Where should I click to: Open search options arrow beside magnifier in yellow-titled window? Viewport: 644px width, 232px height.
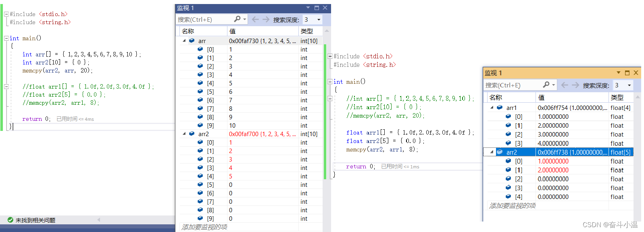553,85
